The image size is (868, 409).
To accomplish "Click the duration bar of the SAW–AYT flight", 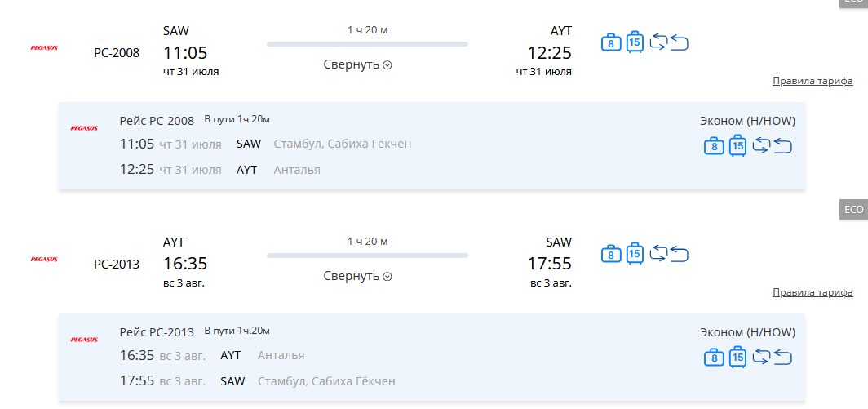I will tap(368, 44).
